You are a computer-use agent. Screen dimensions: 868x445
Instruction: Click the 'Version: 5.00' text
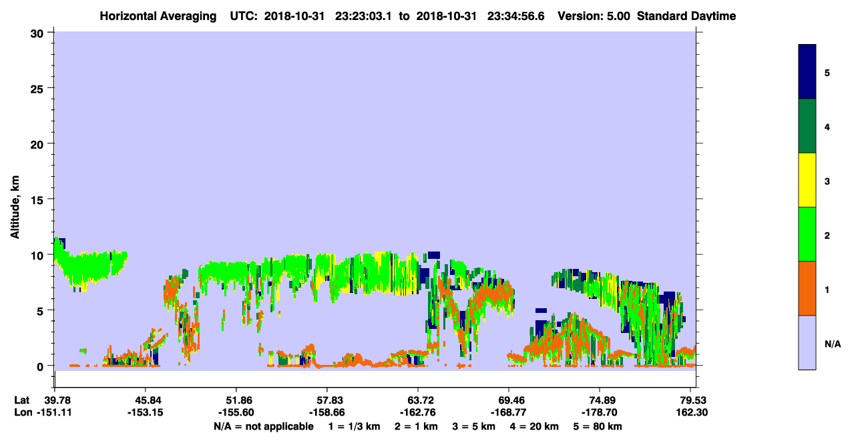594,15
